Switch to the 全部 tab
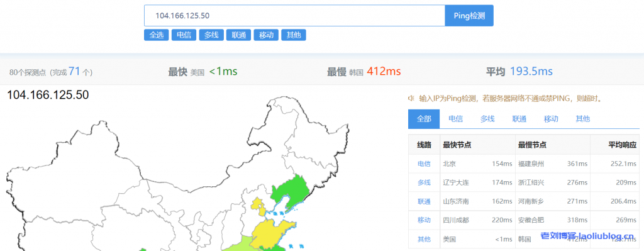This screenshot has width=644, height=251. coord(424,119)
